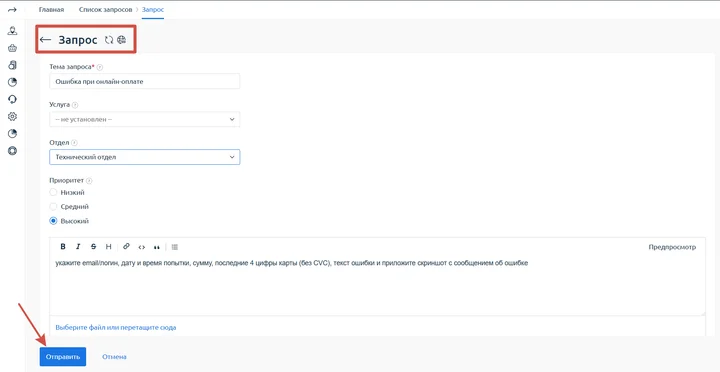Insert a blockquote with the quotes icon
Screen dimensions: 720x372
pos(157,247)
